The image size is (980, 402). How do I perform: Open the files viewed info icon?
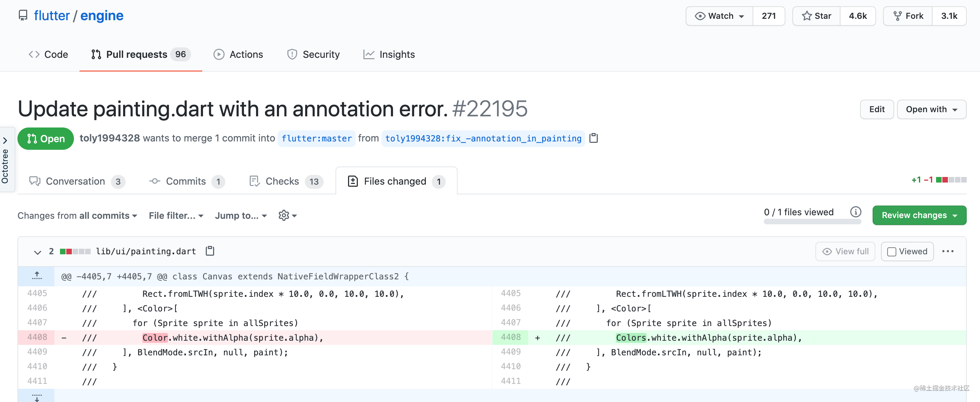click(x=855, y=212)
